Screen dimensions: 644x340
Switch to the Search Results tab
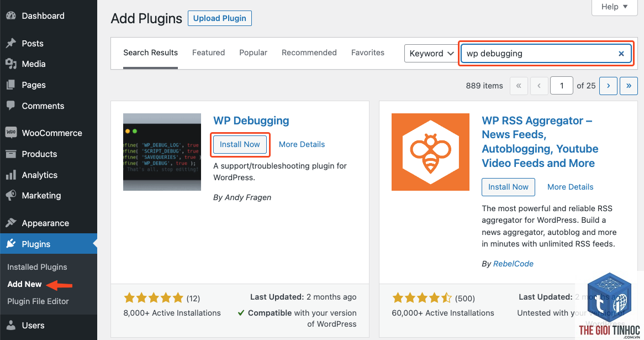pos(150,53)
